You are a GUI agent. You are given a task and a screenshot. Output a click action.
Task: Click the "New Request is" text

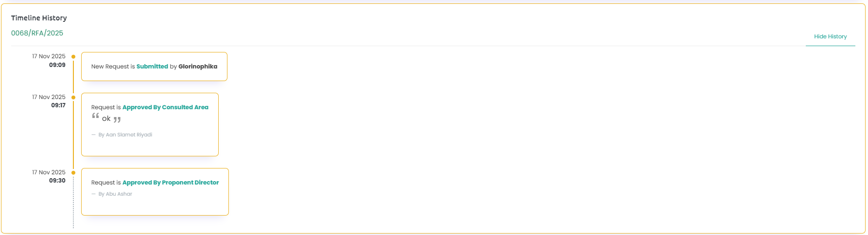[x=113, y=67]
